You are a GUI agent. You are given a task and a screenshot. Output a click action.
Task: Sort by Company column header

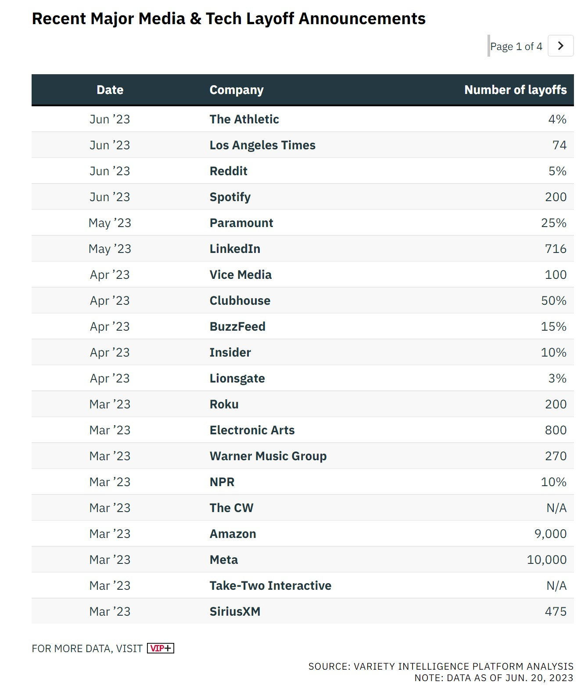coord(237,90)
